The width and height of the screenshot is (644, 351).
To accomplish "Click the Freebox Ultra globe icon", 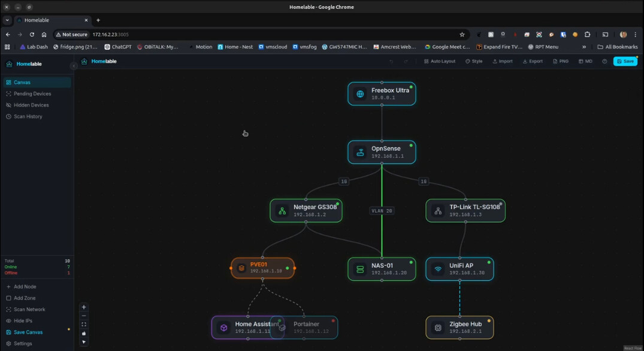I will (x=360, y=94).
